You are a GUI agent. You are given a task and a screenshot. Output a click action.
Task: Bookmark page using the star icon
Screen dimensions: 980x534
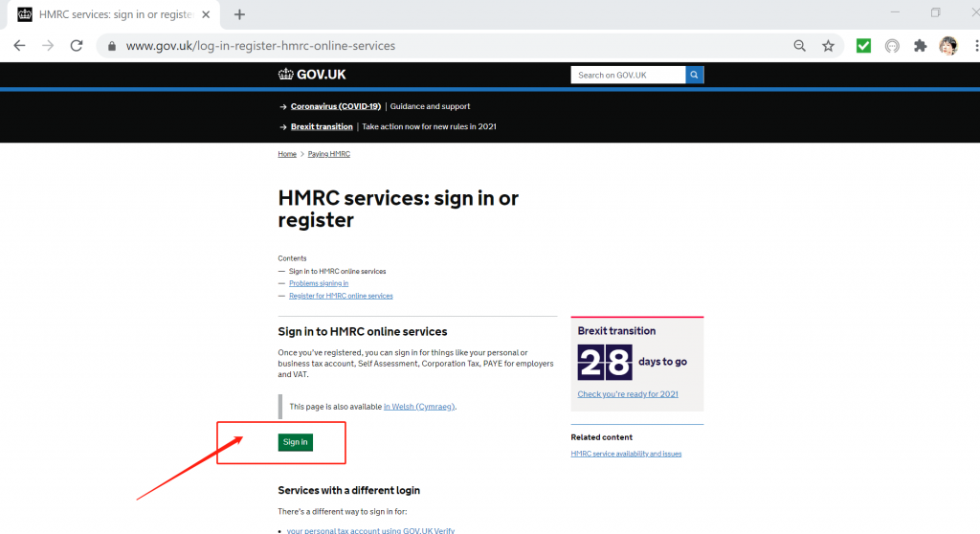[828, 46]
